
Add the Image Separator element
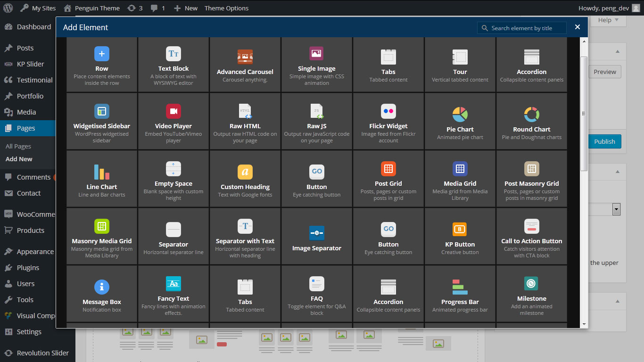click(x=317, y=233)
